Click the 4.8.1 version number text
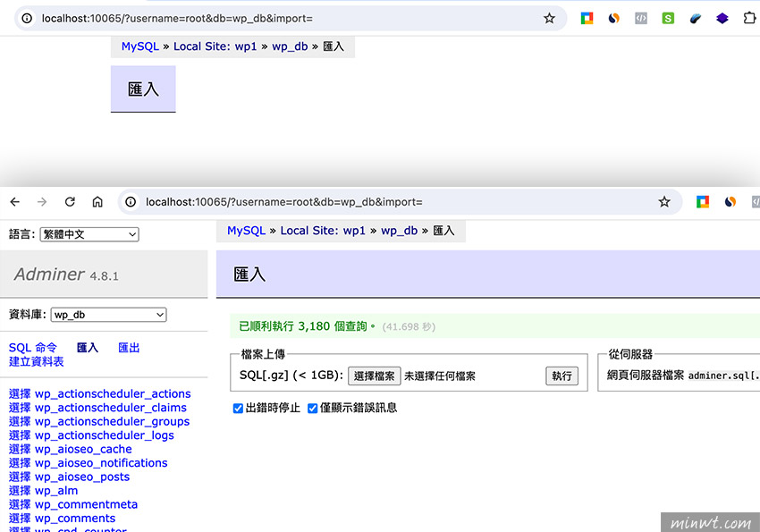This screenshot has height=532, width=760. pyautogui.click(x=104, y=276)
